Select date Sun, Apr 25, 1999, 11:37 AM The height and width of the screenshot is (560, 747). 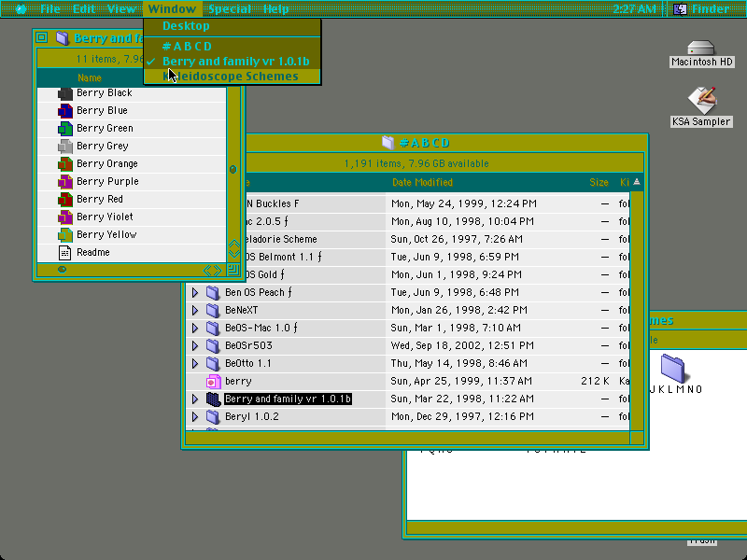point(461,382)
